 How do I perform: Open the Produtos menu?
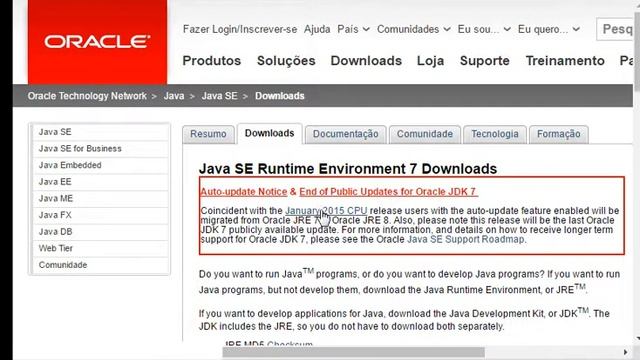pyautogui.click(x=211, y=61)
